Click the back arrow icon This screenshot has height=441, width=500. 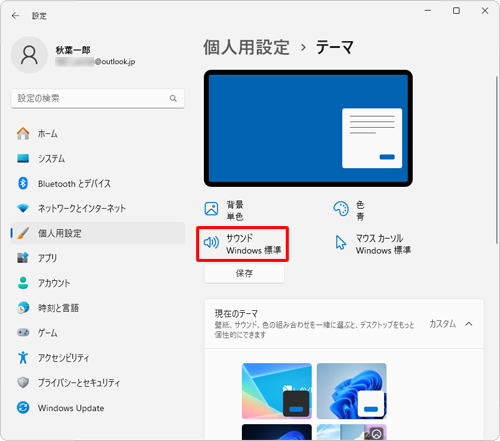click(15, 16)
